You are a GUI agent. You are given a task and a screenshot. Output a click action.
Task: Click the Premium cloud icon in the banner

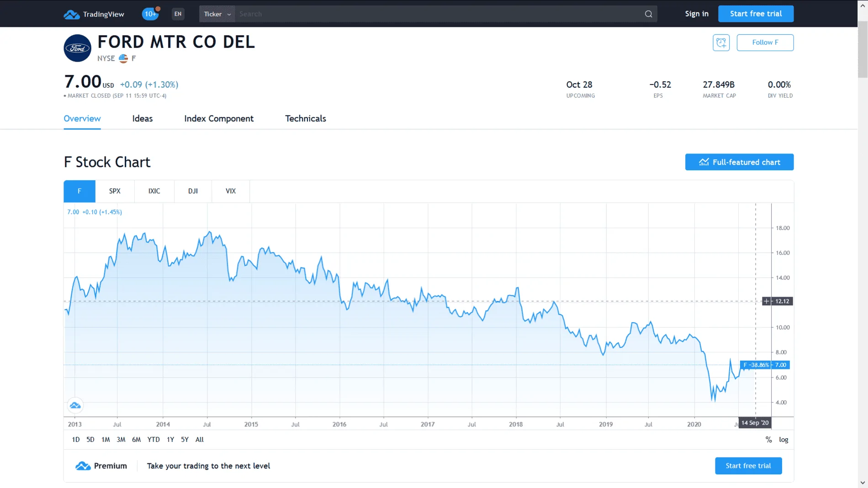(83, 466)
